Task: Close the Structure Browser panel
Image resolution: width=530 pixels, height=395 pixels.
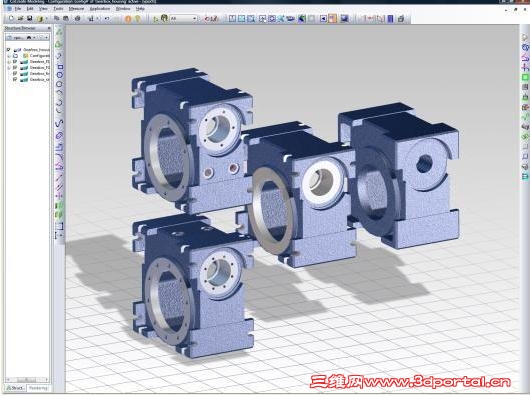Action: click(x=49, y=28)
